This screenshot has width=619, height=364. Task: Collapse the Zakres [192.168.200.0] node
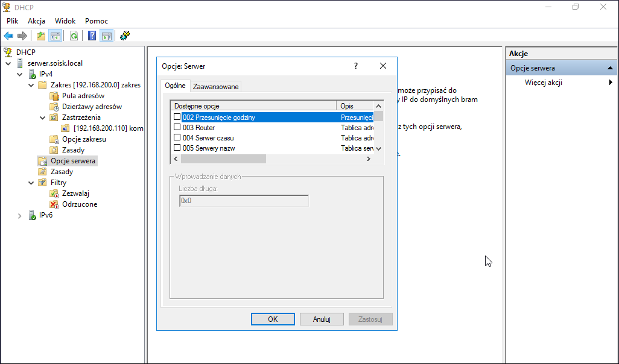coord(31,85)
